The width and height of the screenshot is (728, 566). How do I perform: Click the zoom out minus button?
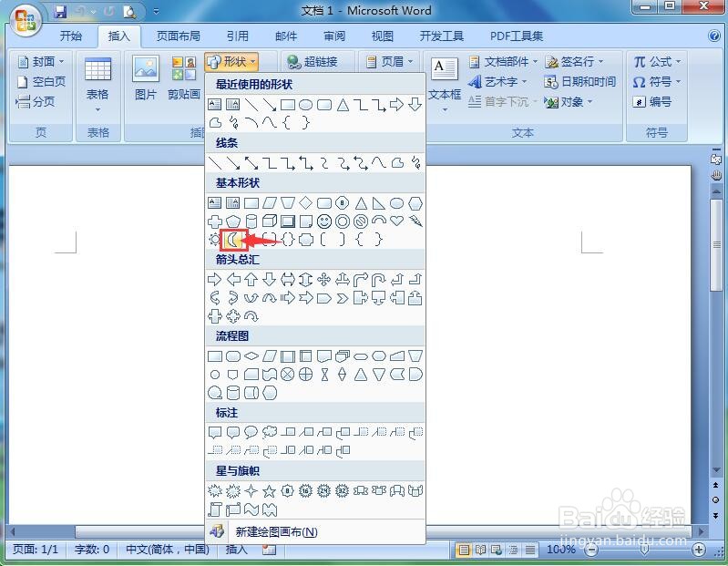click(x=591, y=550)
